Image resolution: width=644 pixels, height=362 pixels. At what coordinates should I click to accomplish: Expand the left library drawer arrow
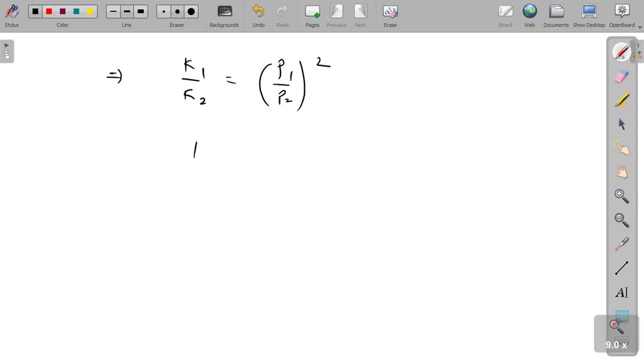tap(6, 45)
